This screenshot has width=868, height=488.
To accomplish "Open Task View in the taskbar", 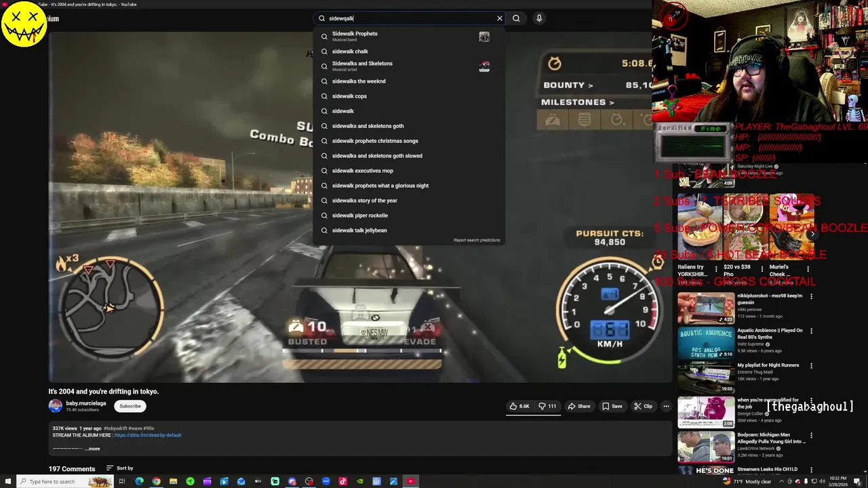I will [x=122, y=481].
